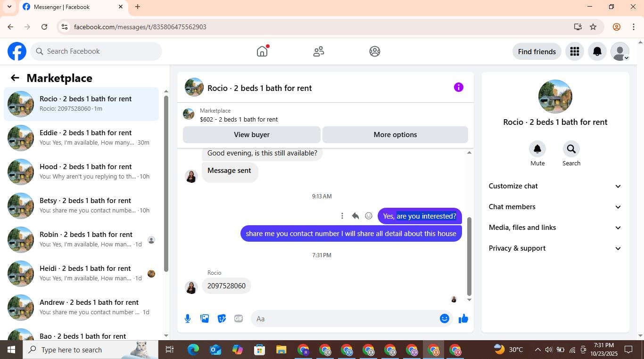This screenshot has width=644, height=359.
Task: Open Heidi conversation in the list
Action: coord(81,273)
